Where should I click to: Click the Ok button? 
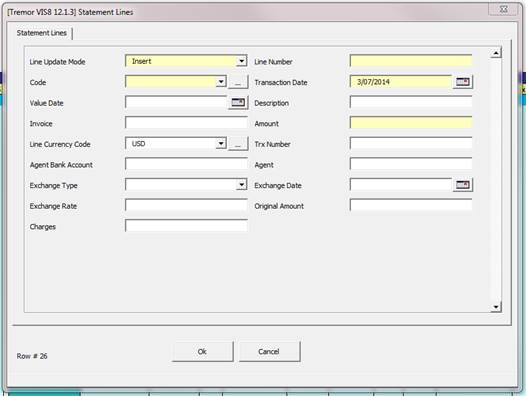(202, 351)
